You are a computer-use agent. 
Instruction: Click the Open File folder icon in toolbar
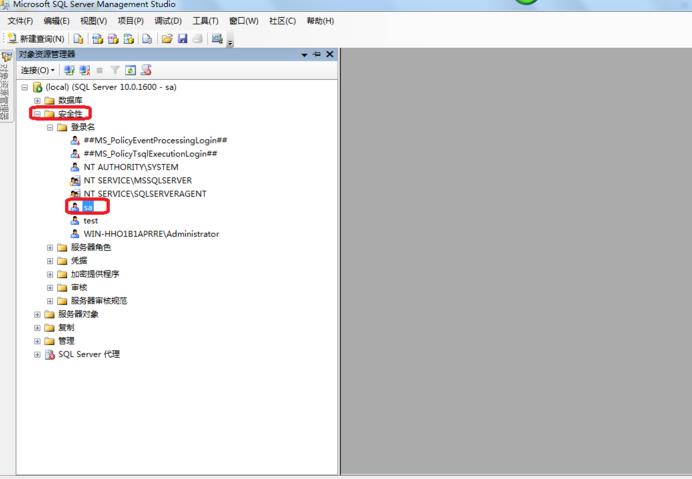pos(167,39)
